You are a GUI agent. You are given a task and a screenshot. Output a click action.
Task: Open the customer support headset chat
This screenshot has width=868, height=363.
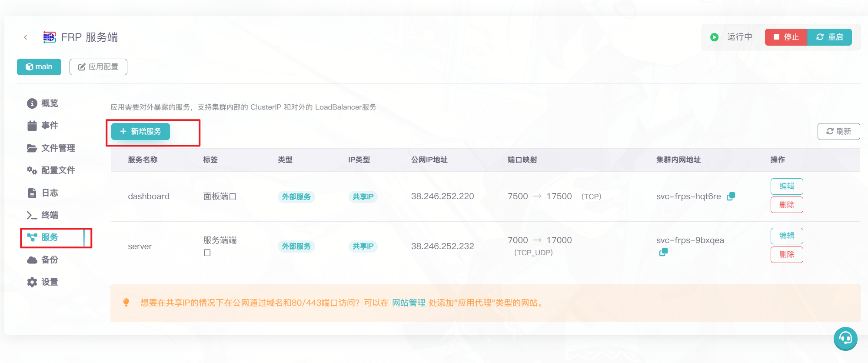point(845,338)
